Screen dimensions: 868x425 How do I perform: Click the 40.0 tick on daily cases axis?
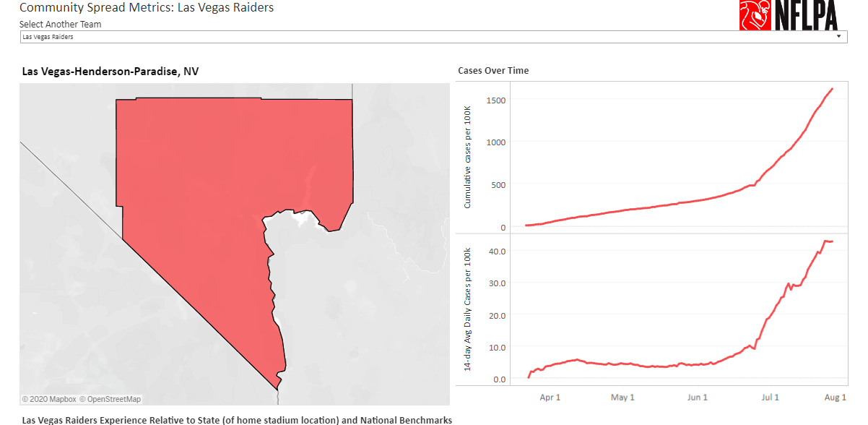(x=497, y=251)
